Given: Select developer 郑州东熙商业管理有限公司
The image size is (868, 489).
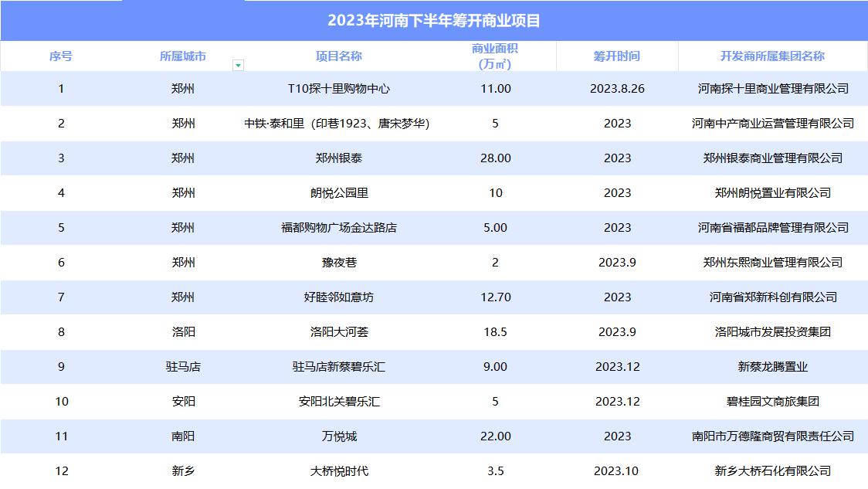Looking at the screenshot, I should (x=773, y=263).
